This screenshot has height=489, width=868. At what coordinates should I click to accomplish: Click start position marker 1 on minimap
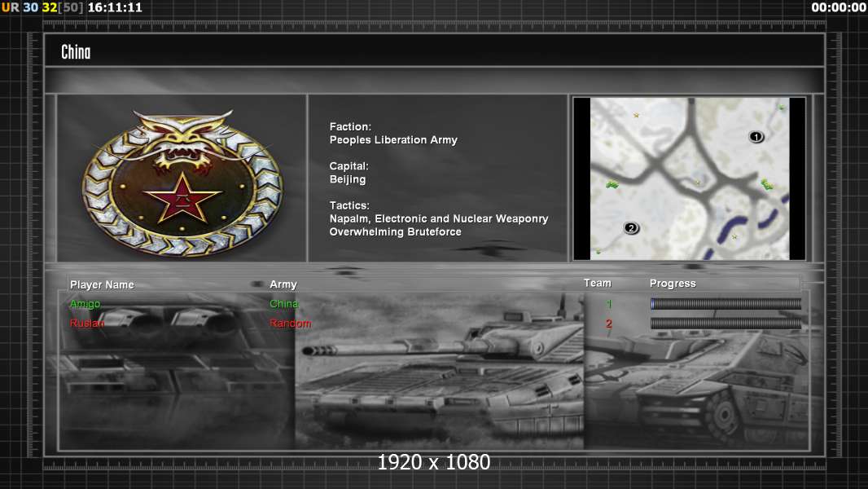coord(756,136)
